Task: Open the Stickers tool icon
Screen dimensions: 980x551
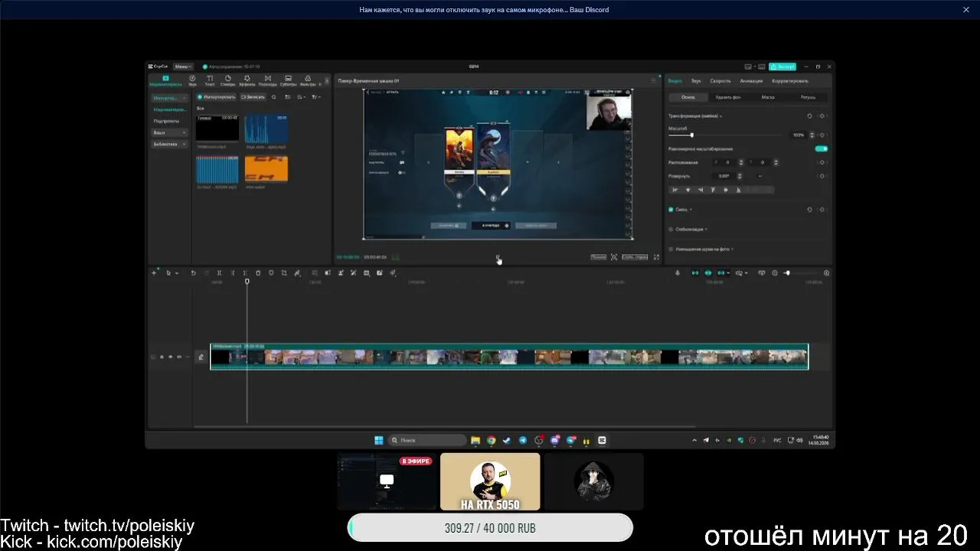Action: coord(228,80)
